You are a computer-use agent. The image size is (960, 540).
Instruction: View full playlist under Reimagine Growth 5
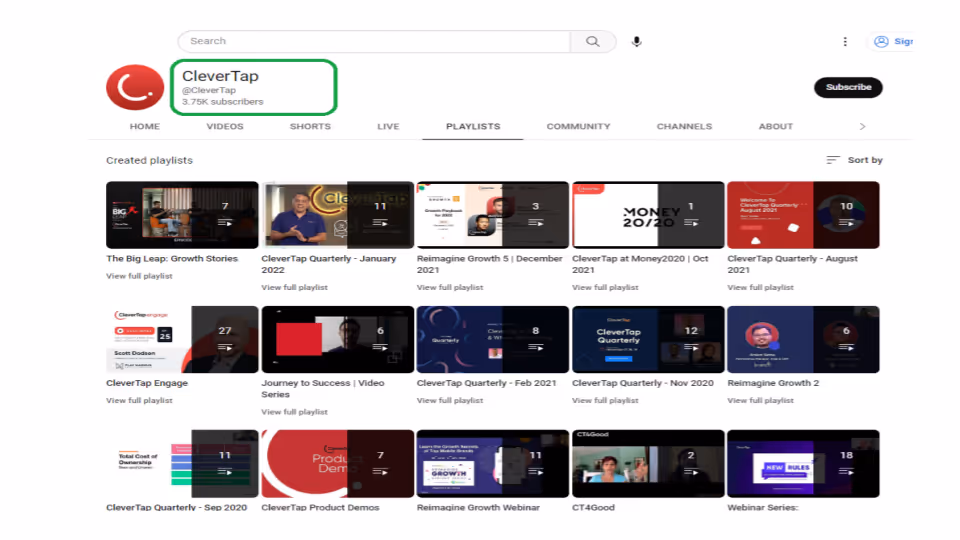(x=450, y=287)
